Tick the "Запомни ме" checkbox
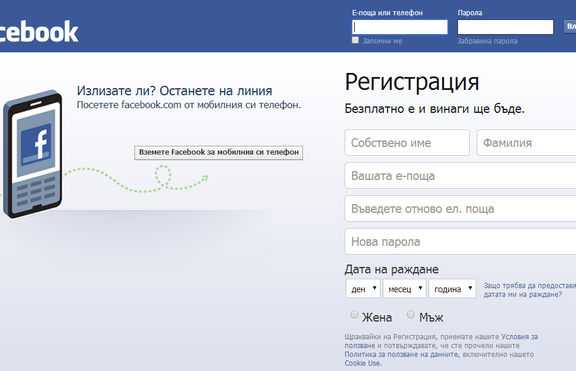 coord(355,40)
